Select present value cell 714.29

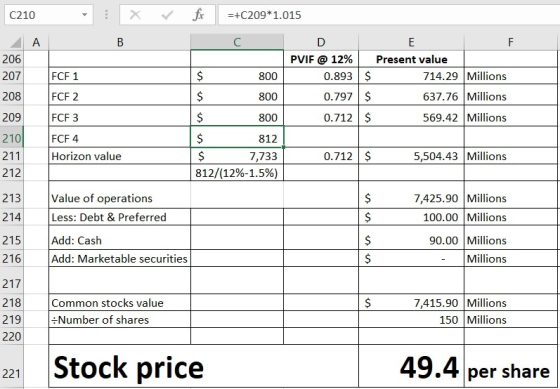411,76
